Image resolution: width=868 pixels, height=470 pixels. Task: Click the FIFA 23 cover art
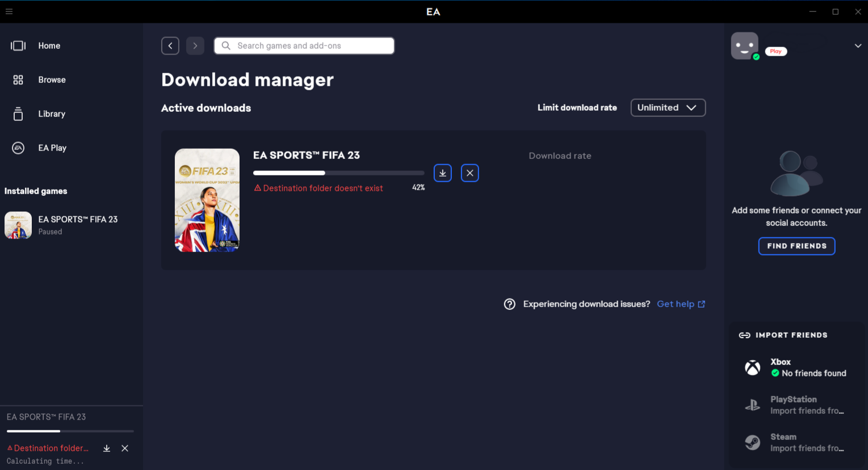click(207, 200)
